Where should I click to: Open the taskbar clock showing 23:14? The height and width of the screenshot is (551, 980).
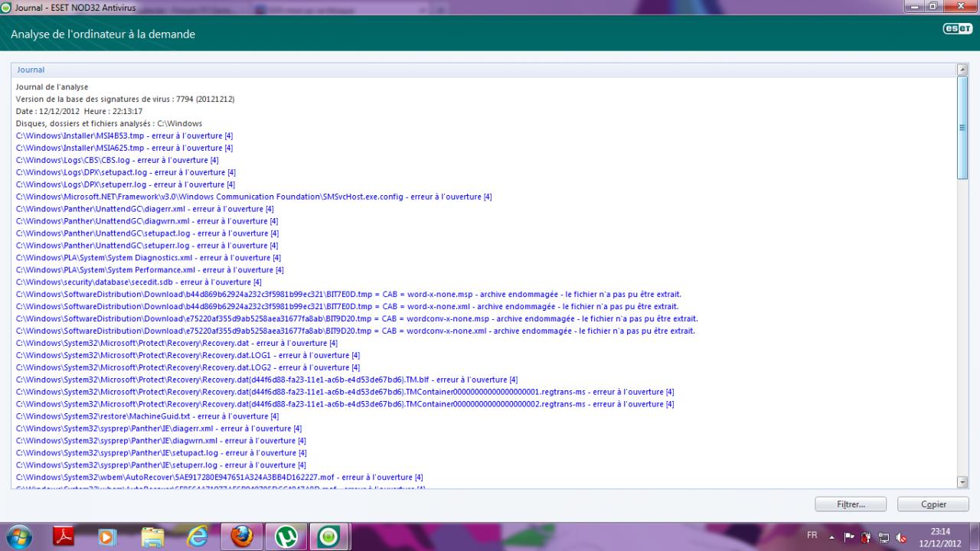pyautogui.click(x=940, y=537)
